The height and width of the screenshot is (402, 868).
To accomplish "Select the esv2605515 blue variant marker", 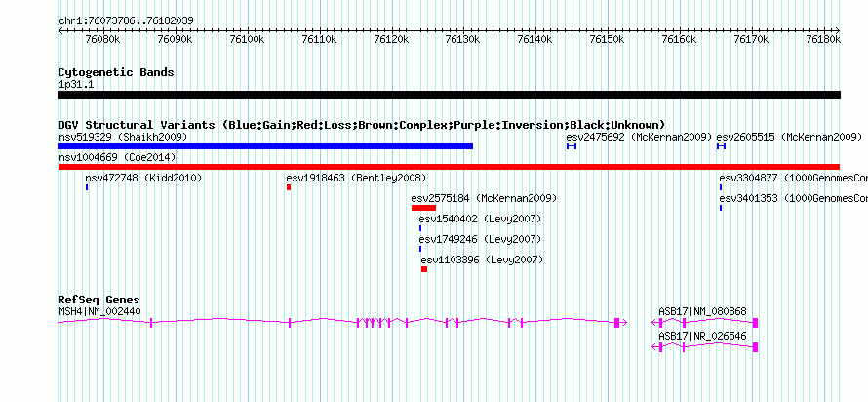I will click(722, 146).
